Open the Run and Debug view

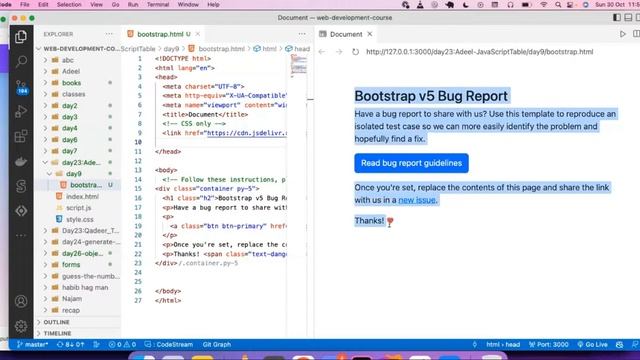pos(21,111)
